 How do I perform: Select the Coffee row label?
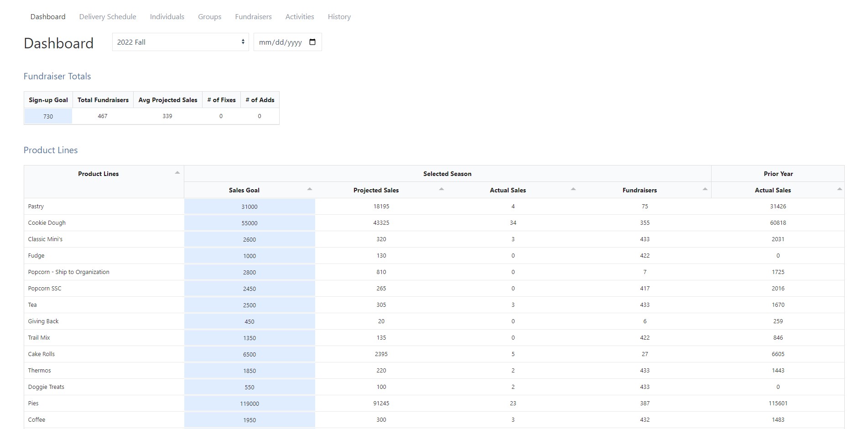36,419
